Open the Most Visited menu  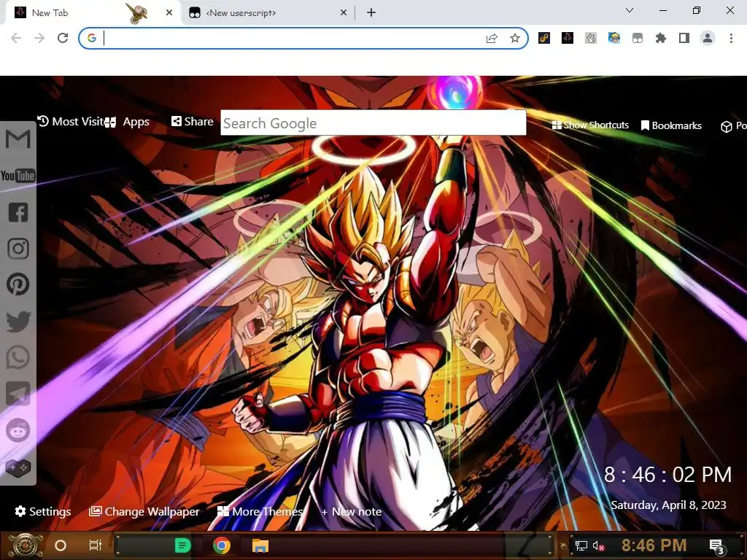pyautogui.click(x=71, y=122)
